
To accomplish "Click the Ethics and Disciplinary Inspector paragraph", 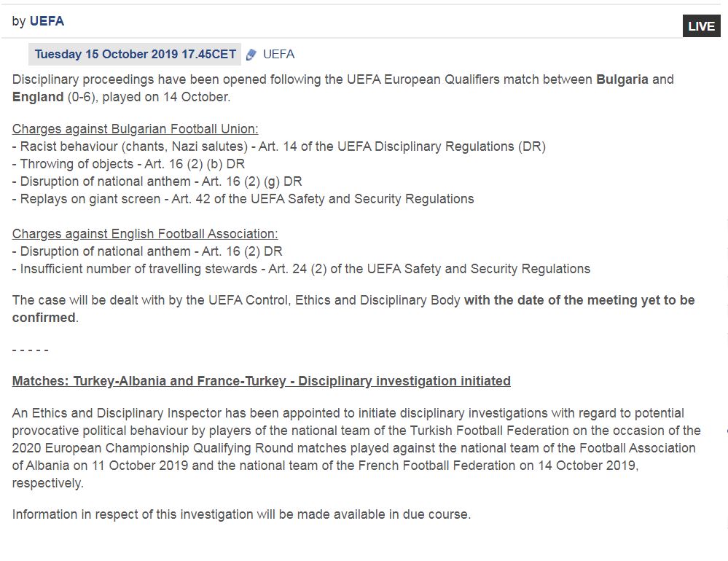I will click(x=356, y=447).
